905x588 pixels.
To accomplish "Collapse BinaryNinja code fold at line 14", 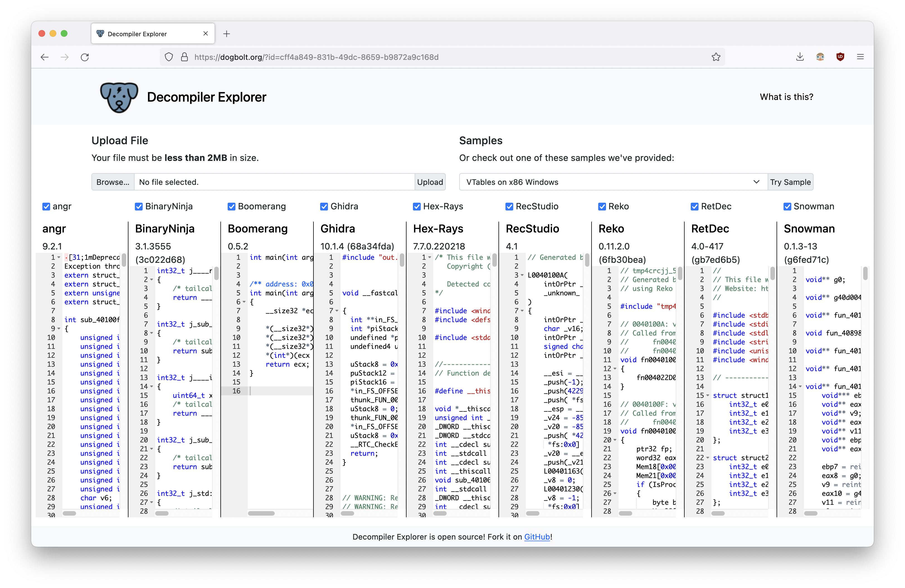I will pos(152,387).
